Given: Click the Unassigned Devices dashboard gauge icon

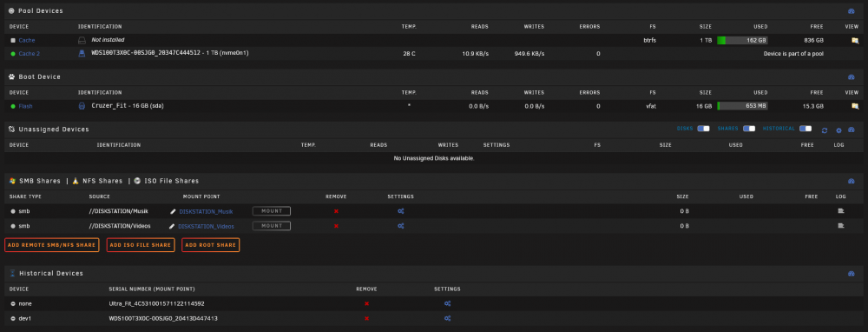Looking at the screenshot, I should coord(852,129).
